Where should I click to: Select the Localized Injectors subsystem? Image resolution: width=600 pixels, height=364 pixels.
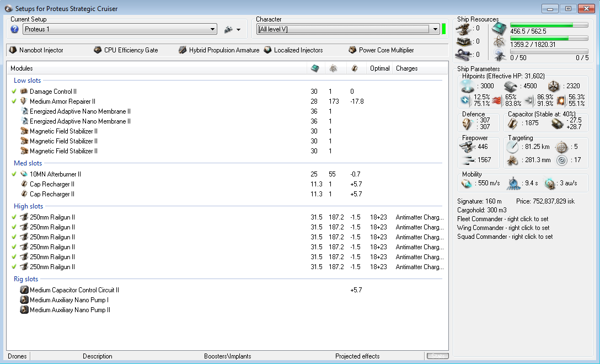[293, 50]
